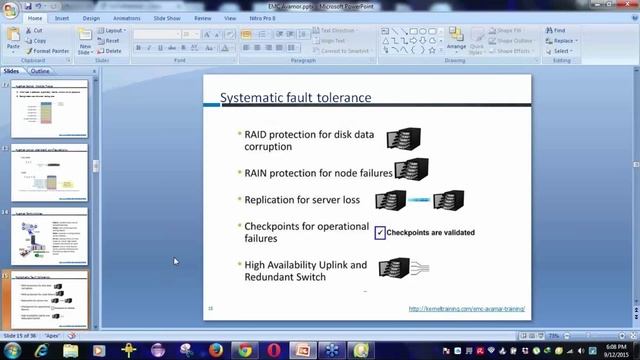
Task: Justify text alignment
Action: [x=279, y=48]
